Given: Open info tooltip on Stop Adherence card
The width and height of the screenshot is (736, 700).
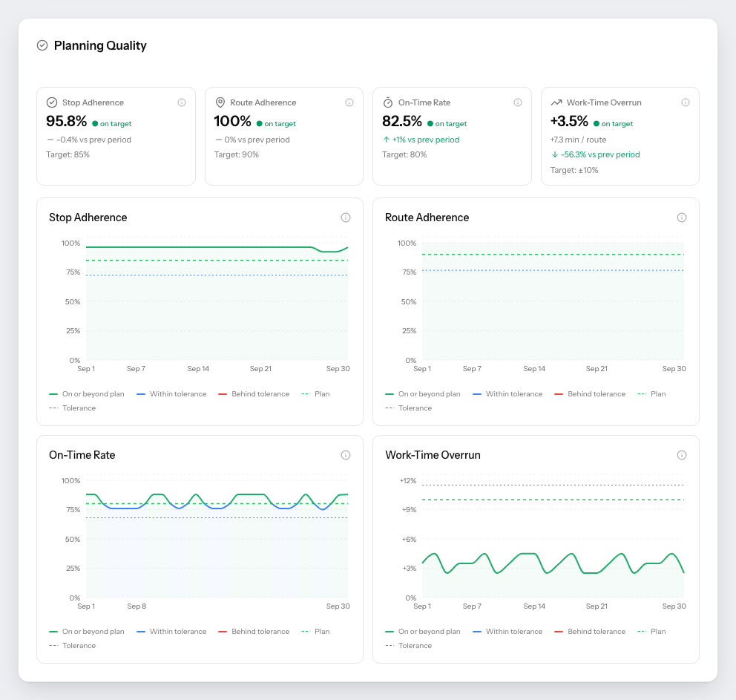Looking at the screenshot, I should pos(182,102).
